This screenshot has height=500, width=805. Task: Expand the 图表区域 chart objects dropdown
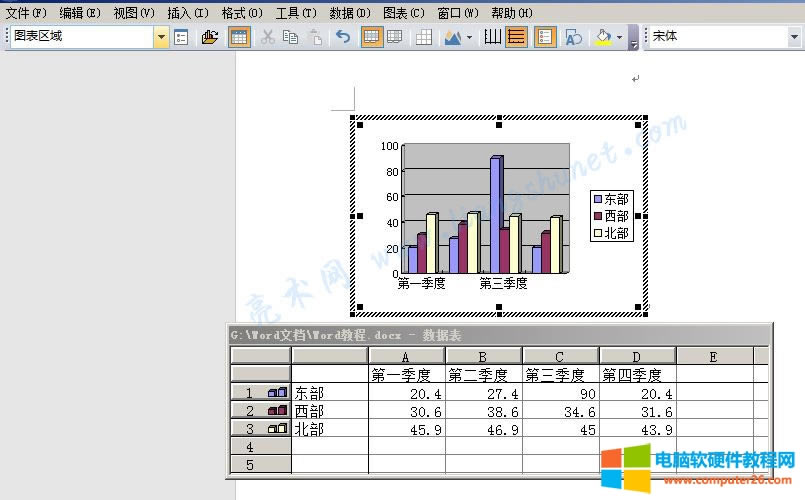(161, 37)
